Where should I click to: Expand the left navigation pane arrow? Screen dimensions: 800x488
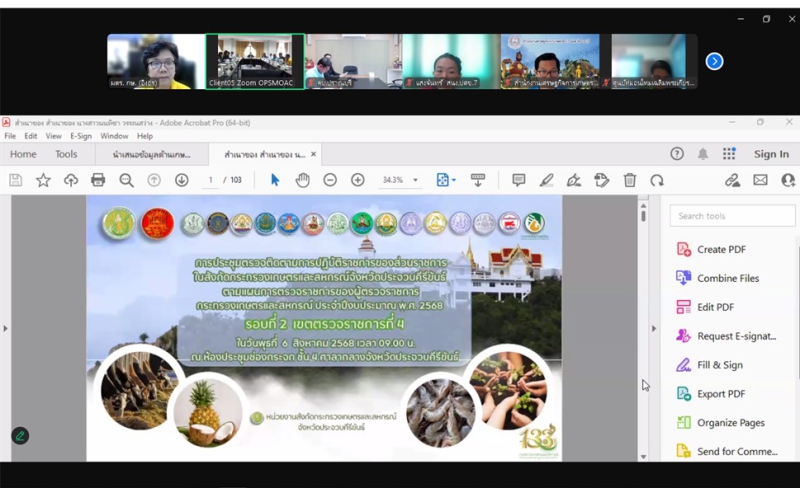6,328
